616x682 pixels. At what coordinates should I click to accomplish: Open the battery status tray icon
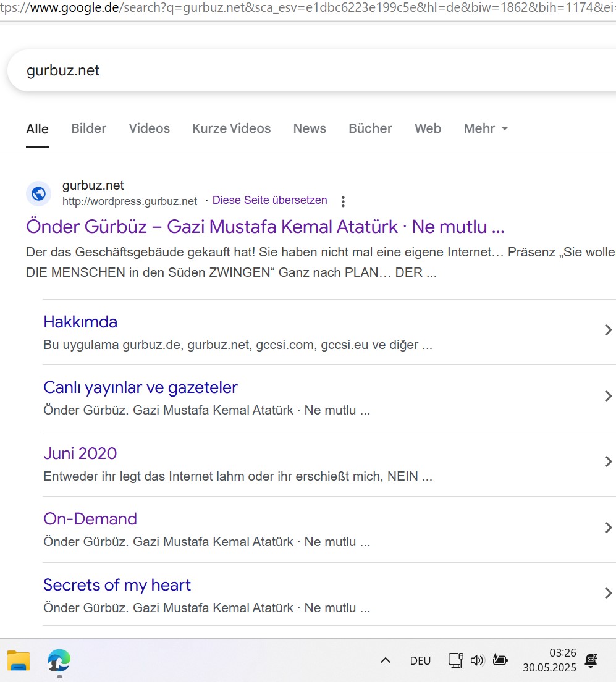point(500,660)
